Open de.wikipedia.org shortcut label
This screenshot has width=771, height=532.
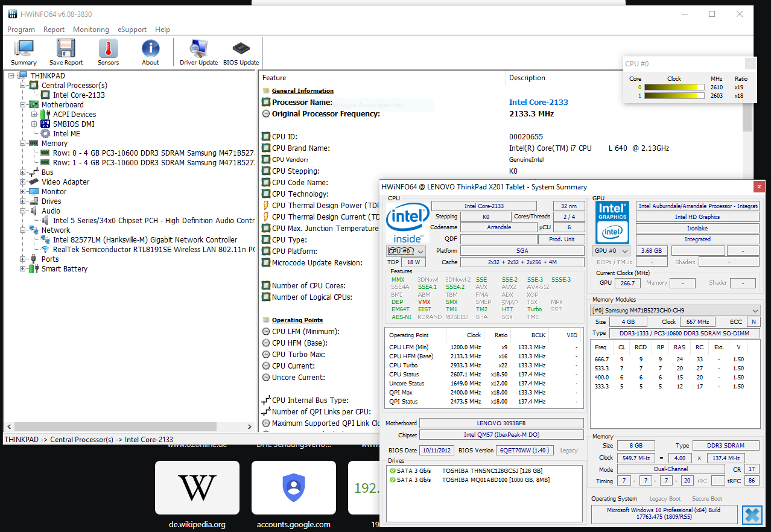197,524
